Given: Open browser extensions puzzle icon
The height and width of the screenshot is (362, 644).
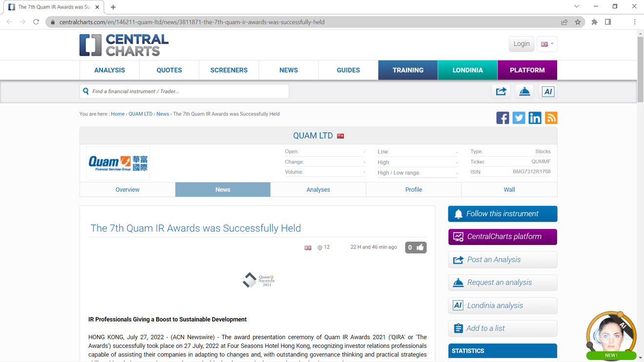Looking at the screenshot, I should coord(594,22).
